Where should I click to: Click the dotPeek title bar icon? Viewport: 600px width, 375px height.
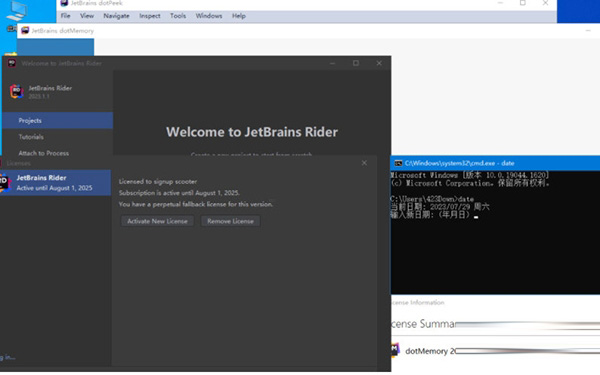click(64, 3)
